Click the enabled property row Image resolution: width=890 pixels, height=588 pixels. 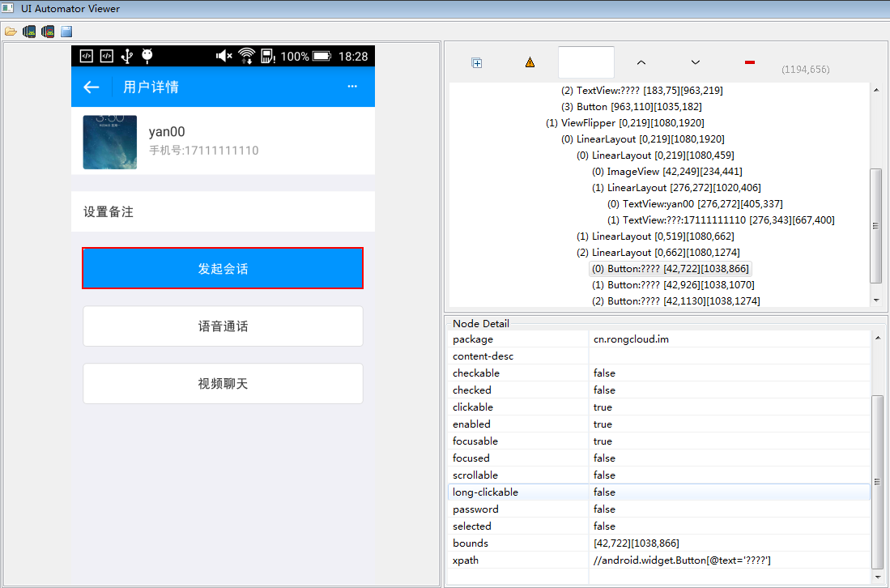[x=658, y=424]
